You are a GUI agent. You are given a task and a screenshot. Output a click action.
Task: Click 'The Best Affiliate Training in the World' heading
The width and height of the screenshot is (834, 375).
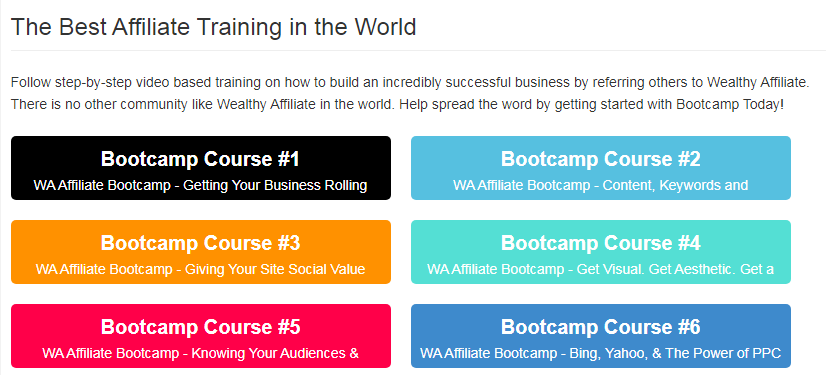pos(213,27)
